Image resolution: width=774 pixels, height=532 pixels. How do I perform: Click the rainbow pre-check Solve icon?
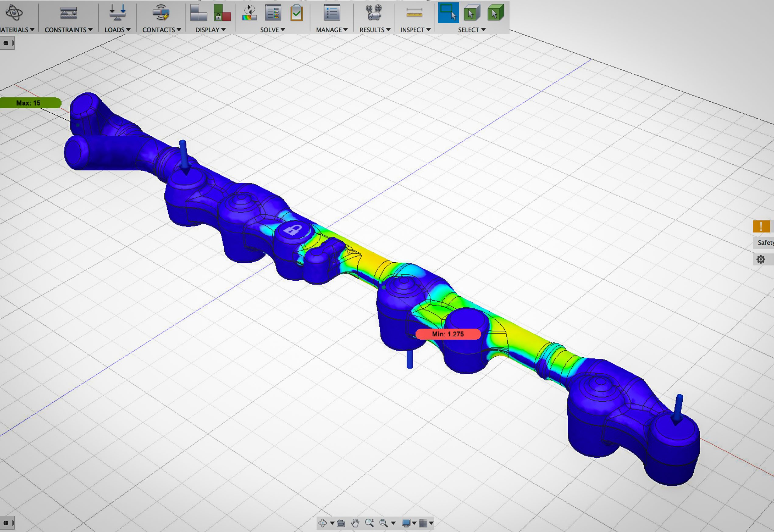point(249,13)
